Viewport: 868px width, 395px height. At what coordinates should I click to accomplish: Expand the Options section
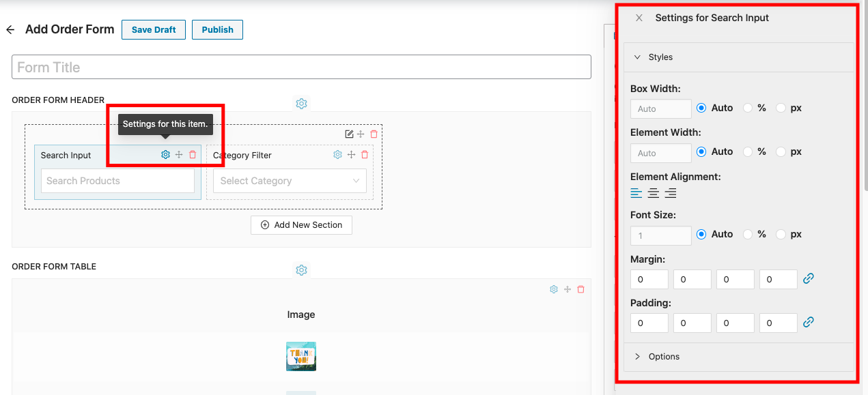tap(664, 357)
